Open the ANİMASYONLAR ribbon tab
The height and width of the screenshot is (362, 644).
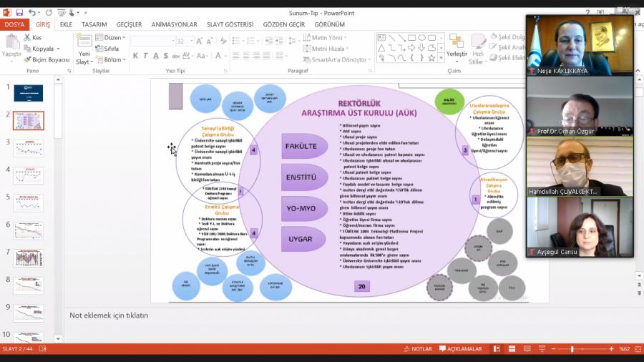click(174, 24)
